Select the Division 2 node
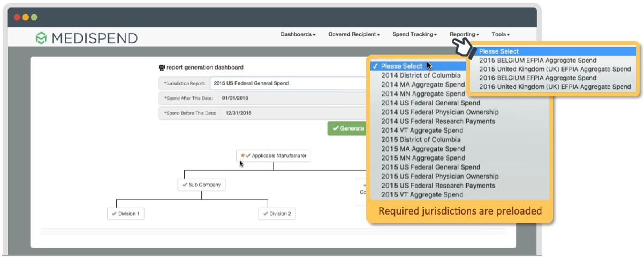Viewport: 644px width, 258px height. 277,214
